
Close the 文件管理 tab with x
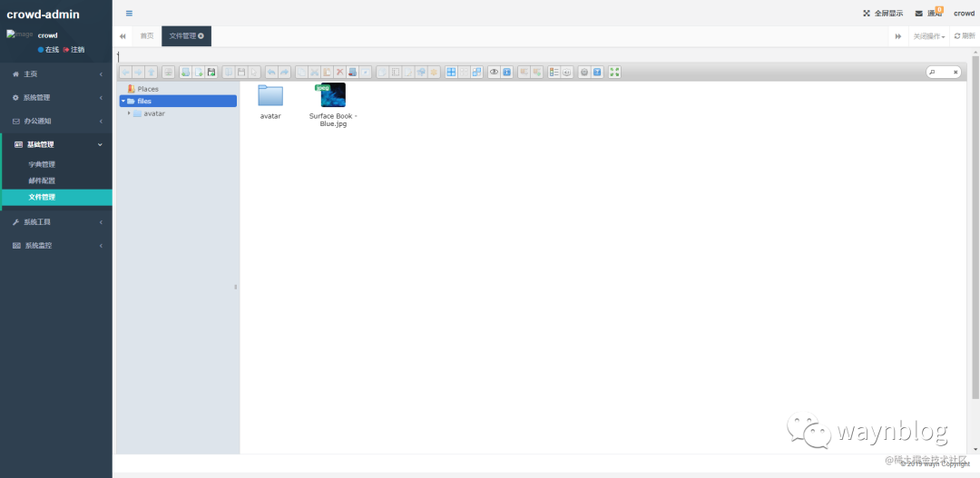click(x=201, y=36)
